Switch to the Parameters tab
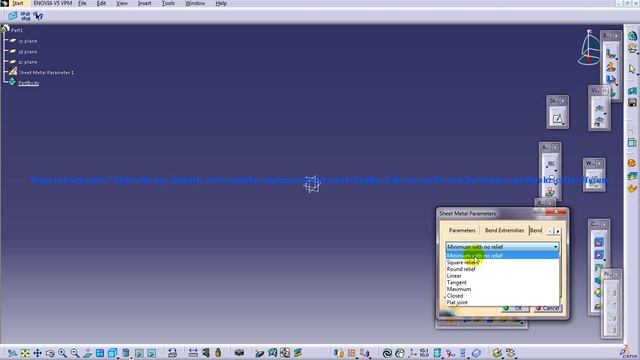The image size is (640, 360). pos(462,231)
